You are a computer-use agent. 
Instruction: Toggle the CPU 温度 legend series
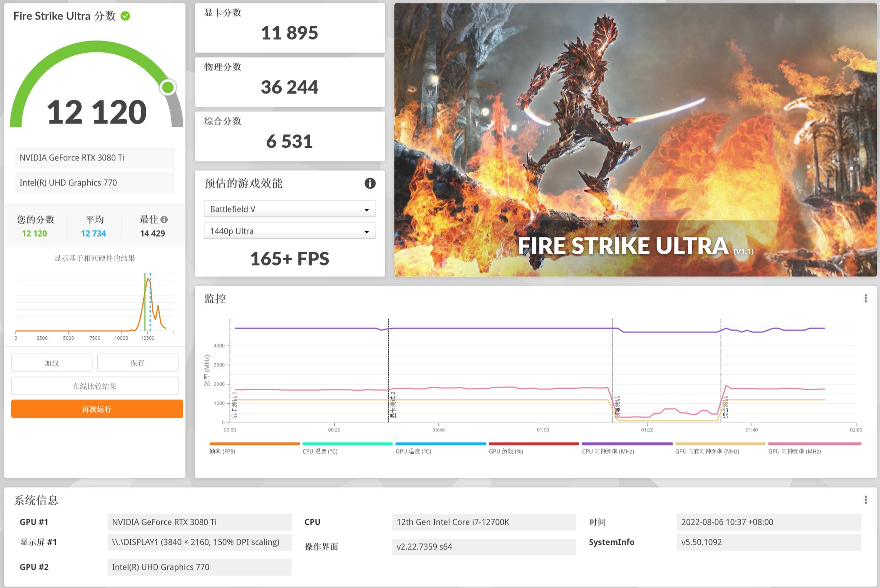coord(320,451)
